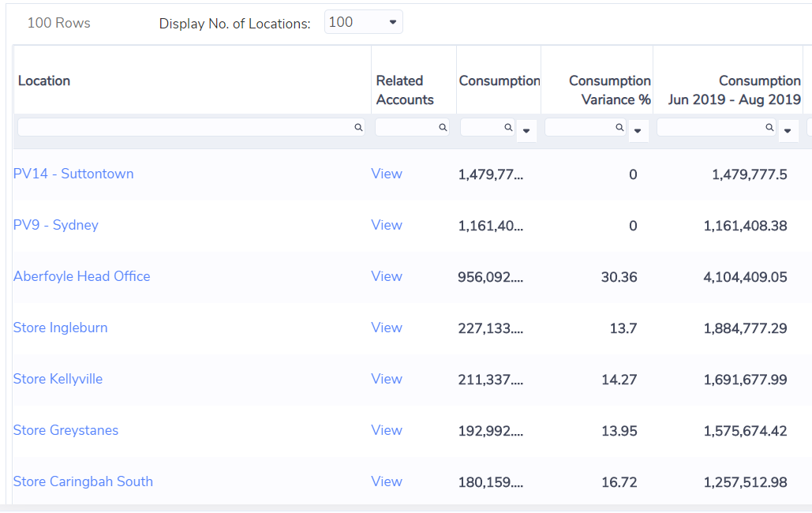Screen dimensions: 812x513
Task: Open the Display No. of Locations dropdown
Action: tap(364, 22)
